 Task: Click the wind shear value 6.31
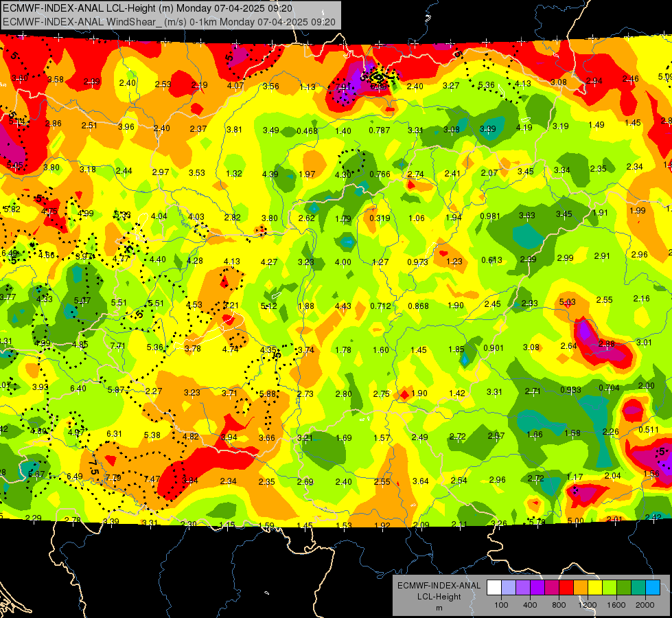(x=114, y=433)
